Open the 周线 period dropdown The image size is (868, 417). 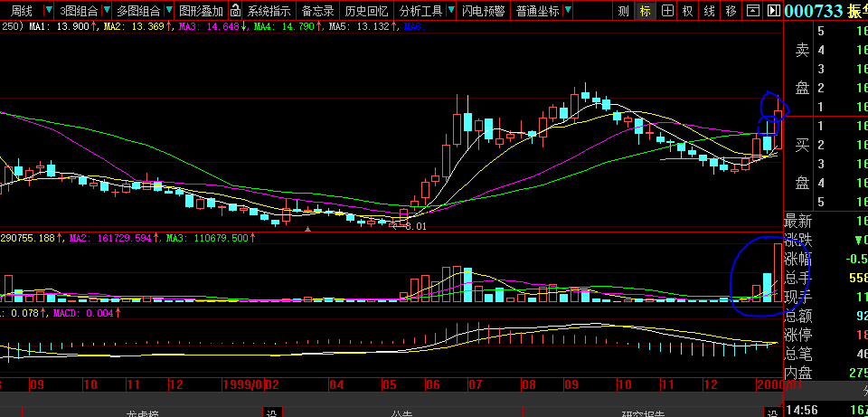[26, 11]
